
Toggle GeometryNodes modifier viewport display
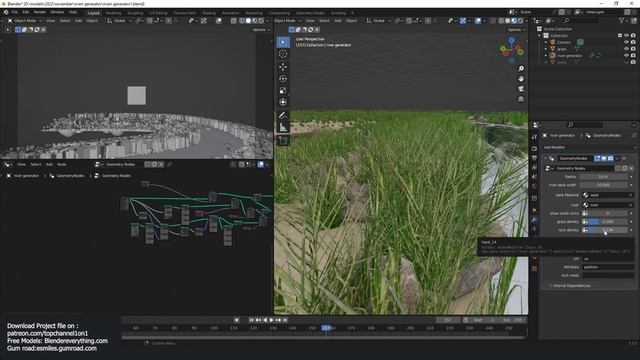click(604, 158)
